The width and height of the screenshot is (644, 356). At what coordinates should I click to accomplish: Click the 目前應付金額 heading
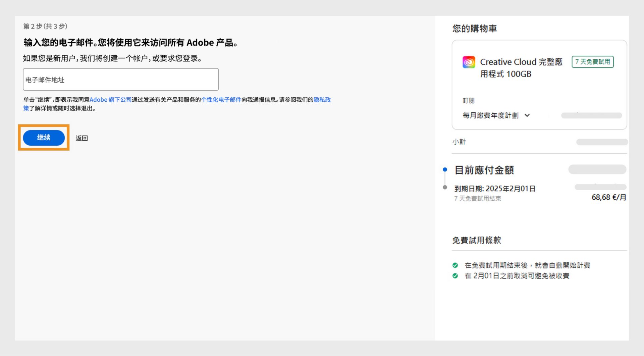pyautogui.click(x=484, y=170)
